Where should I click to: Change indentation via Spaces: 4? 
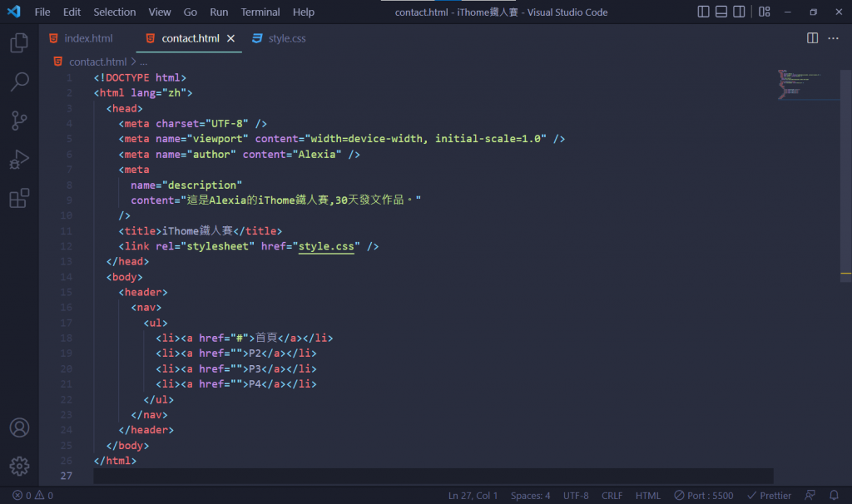pos(530,496)
